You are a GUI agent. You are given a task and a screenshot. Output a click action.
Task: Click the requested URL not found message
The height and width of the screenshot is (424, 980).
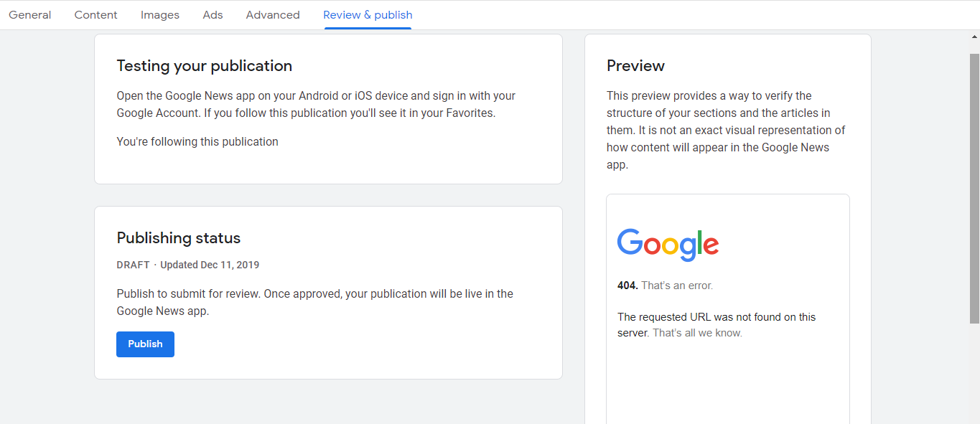pos(716,325)
